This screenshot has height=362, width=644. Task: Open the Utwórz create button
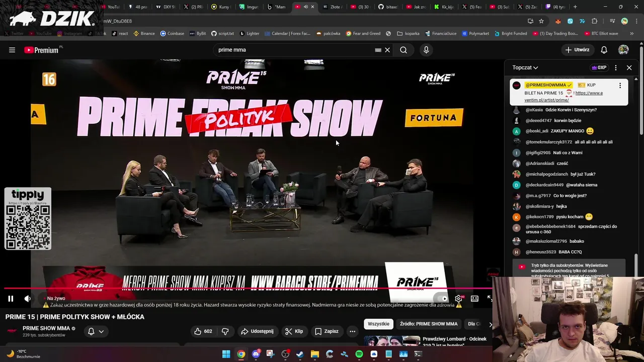(577, 50)
